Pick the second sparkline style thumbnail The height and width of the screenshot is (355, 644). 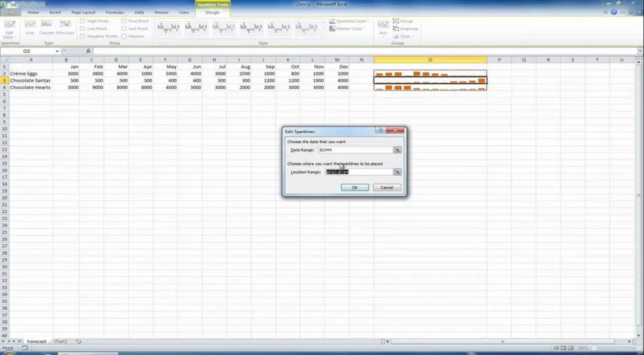(x=196, y=28)
